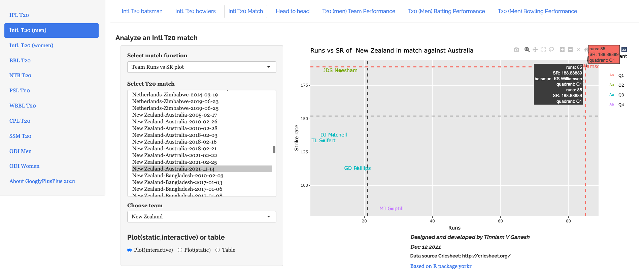Select New Zealand-Australia-2021-02-25 match in list
The width and height of the screenshot is (644, 273).
click(174, 162)
